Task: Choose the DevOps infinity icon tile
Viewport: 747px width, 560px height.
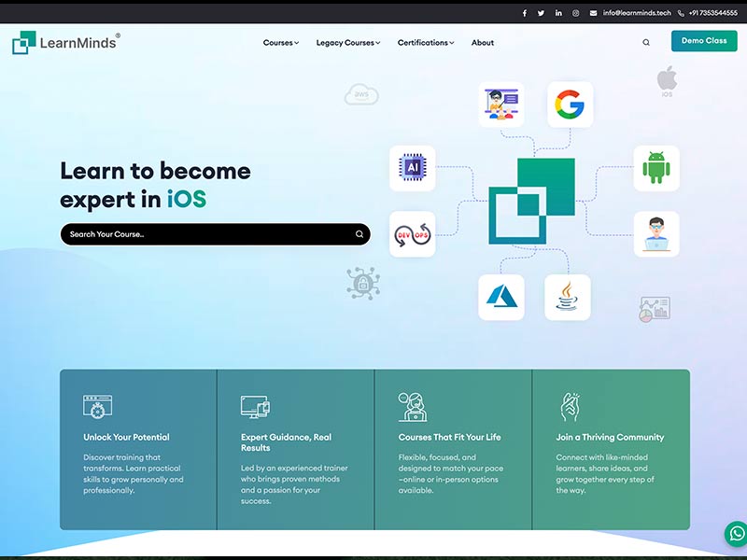Action: 412,234
